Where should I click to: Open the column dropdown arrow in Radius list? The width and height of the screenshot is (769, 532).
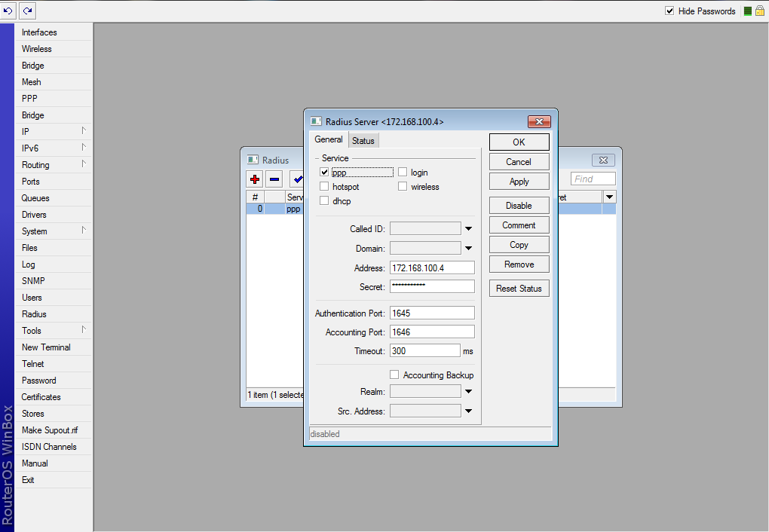pos(609,197)
